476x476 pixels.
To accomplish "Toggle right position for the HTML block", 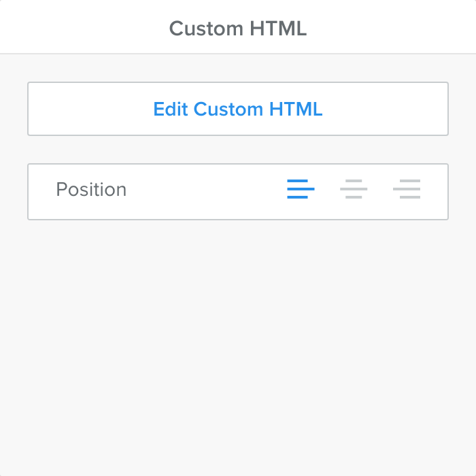I will pos(407,189).
